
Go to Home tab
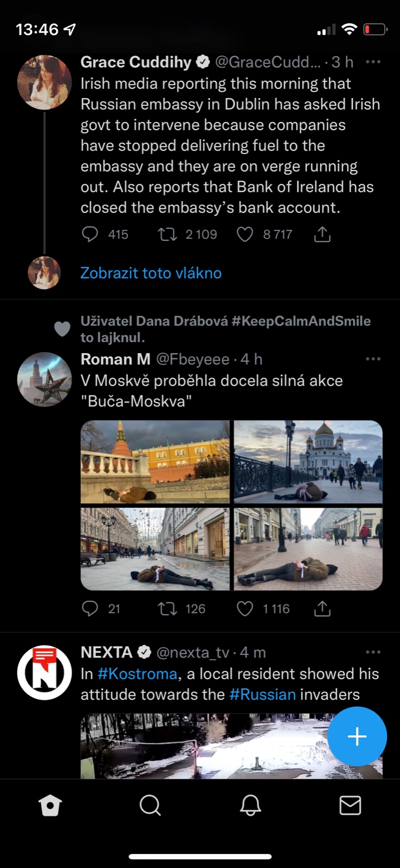point(50,806)
